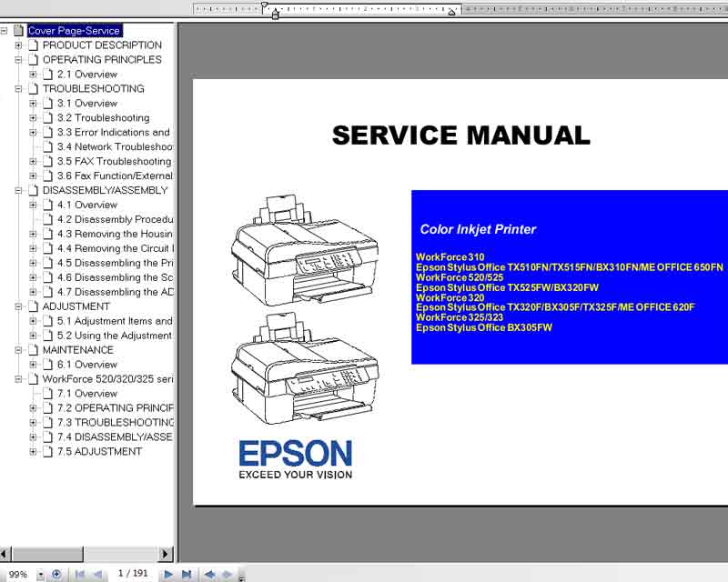Click the first-line indent marker on ruler
The width and height of the screenshot is (728, 582).
[264, 5]
